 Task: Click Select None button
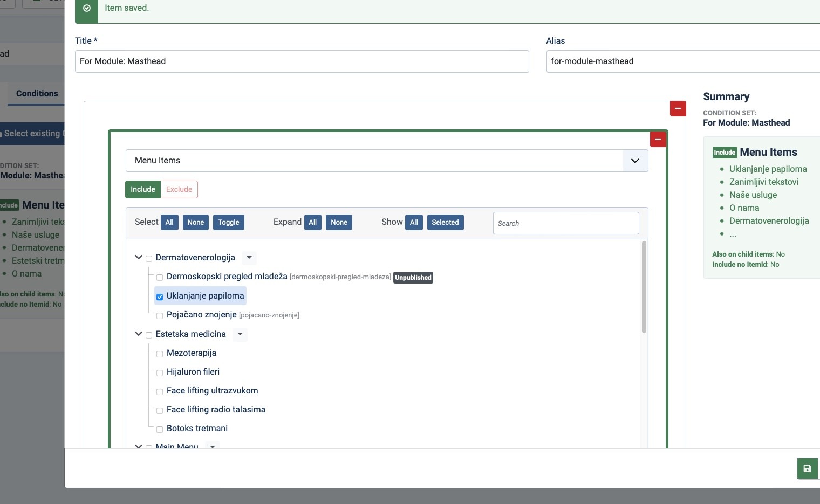pos(196,222)
